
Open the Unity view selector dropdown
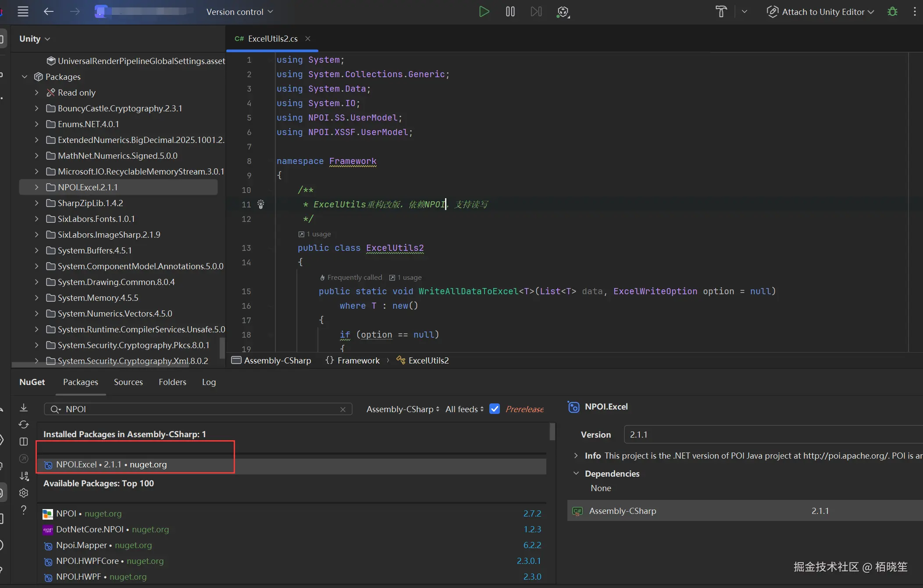35,39
